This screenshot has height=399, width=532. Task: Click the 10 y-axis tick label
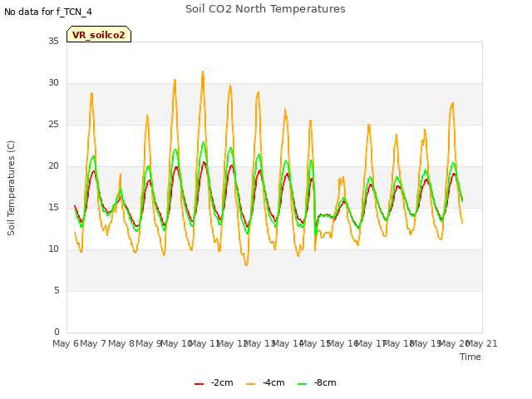(x=53, y=249)
